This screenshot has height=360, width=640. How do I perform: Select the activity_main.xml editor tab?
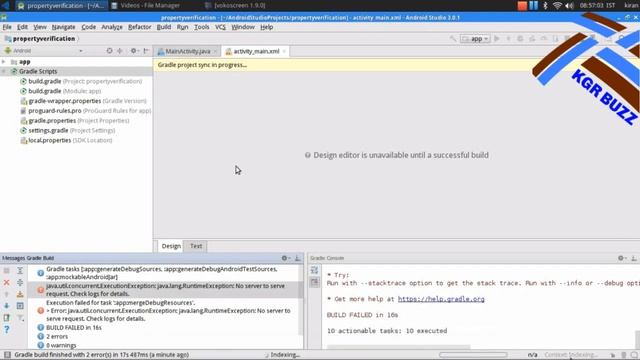(x=256, y=51)
